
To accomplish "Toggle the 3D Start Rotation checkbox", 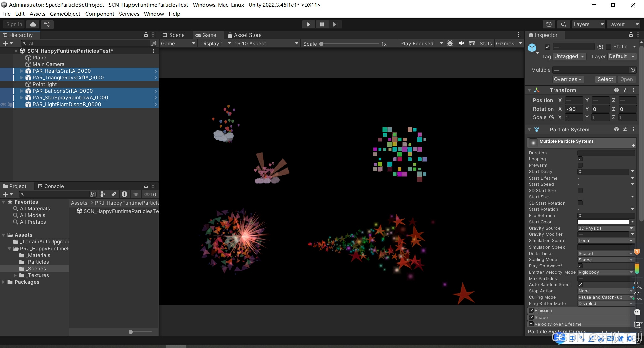I will (580, 203).
